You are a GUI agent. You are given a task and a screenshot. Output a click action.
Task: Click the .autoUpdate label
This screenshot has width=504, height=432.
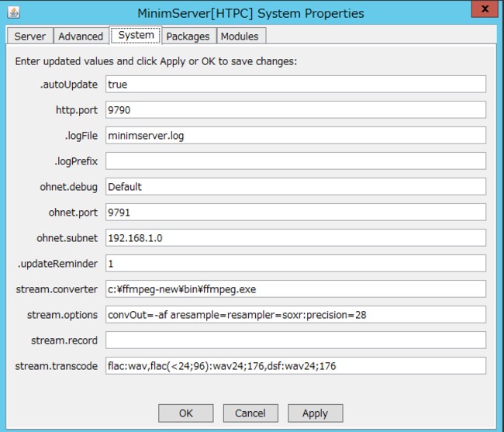pos(69,85)
